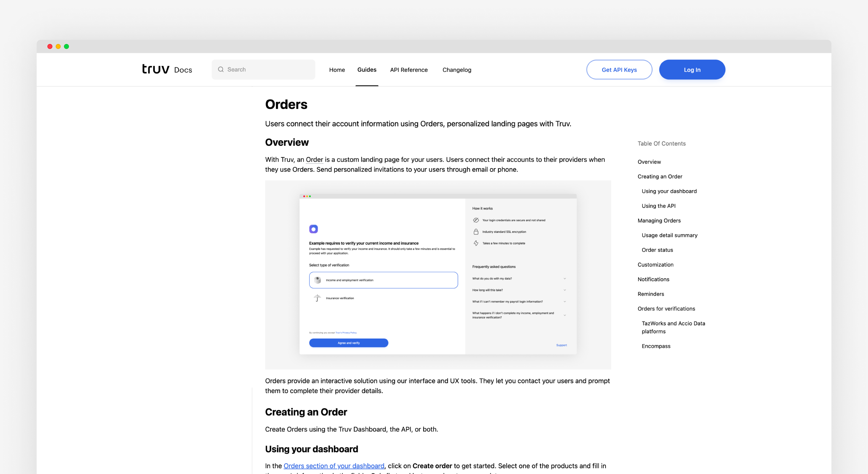
Task: Click the SSL encryption lock icon
Action: (x=476, y=232)
